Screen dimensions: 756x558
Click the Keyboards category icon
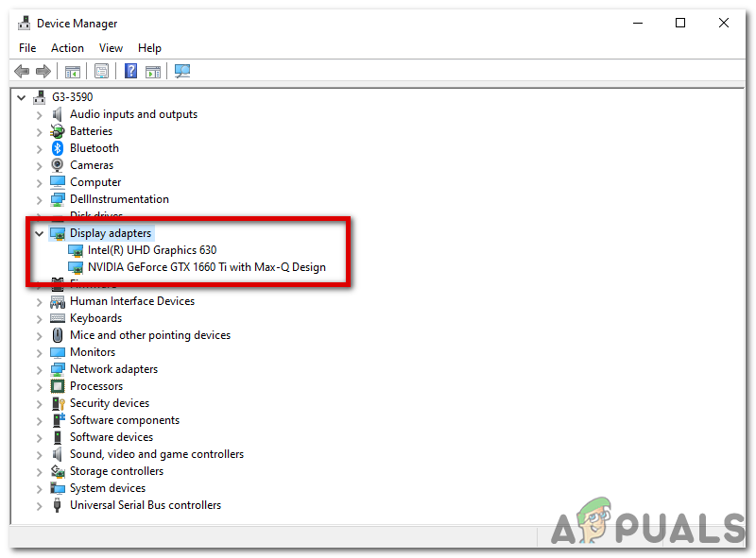(x=56, y=317)
